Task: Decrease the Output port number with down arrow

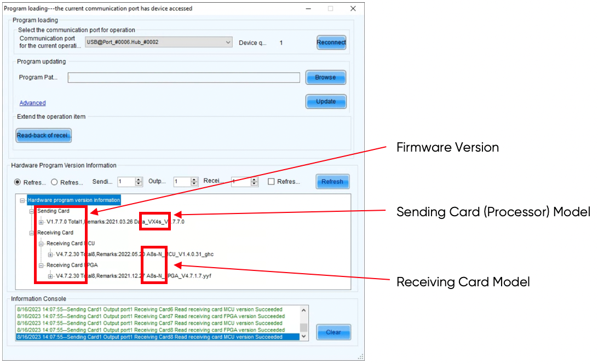Action: pos(194,184)
